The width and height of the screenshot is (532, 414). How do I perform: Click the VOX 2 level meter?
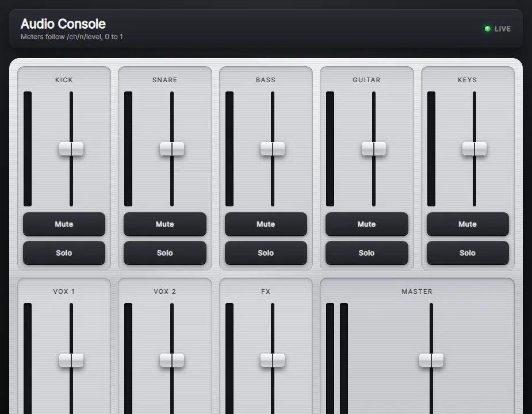click(x=128, y=358)
